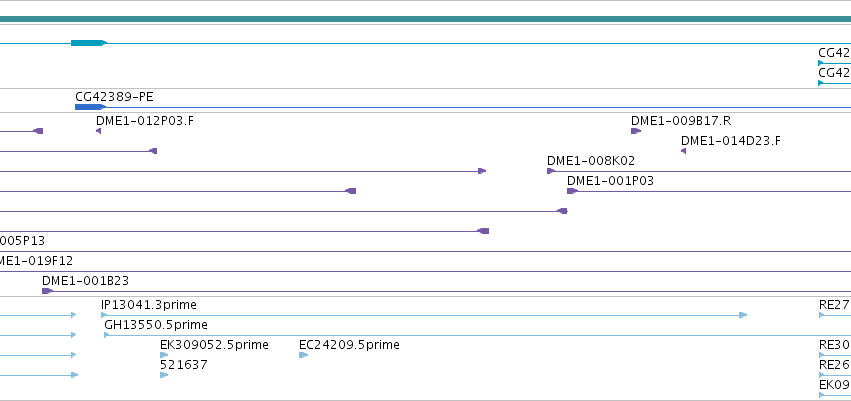Click the truncated 005P13 label

click(22, 241)
